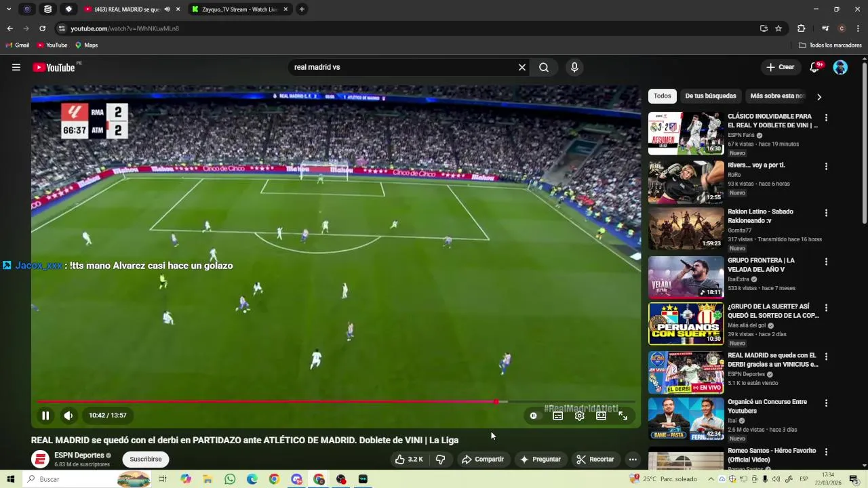Go to the YouTube home logo

click(54, 67)
